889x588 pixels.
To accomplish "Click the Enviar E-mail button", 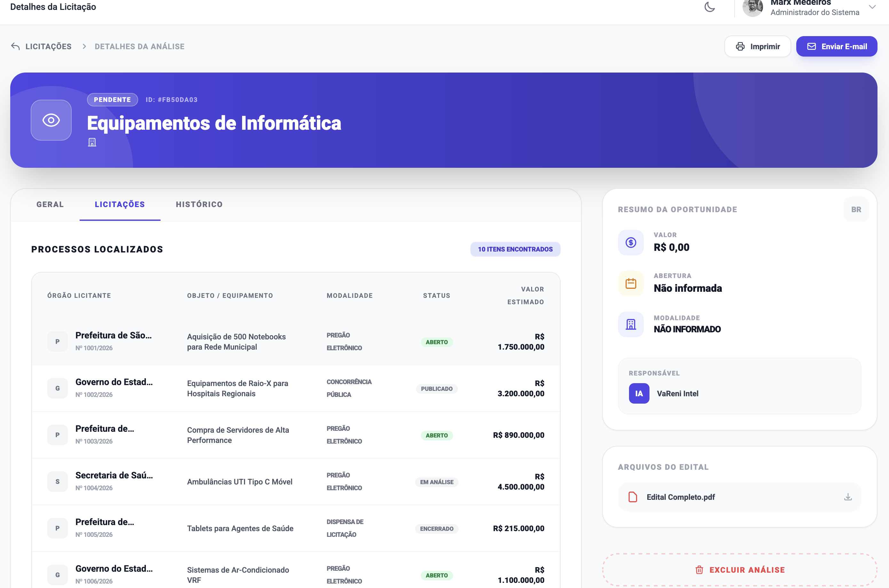I will (x=837, y=47).
